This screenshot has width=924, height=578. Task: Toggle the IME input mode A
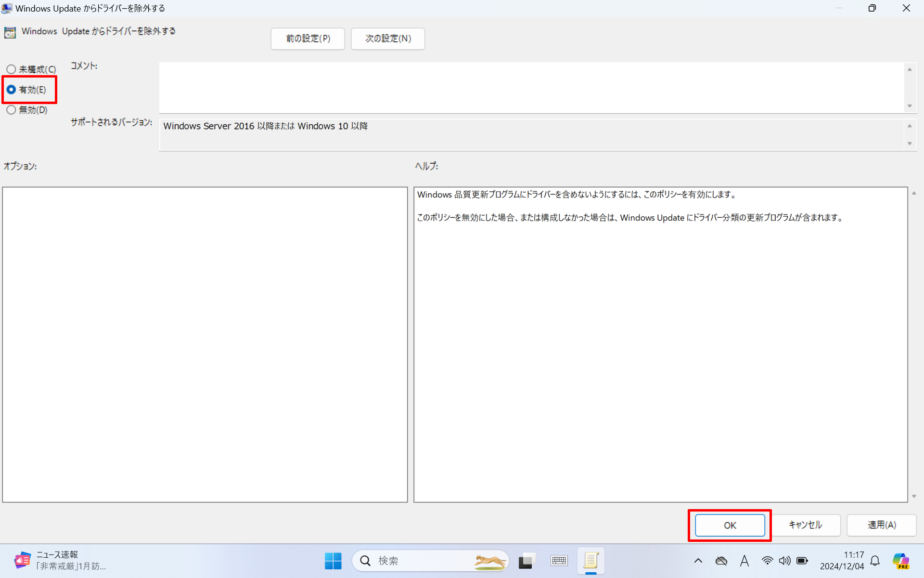tap(744, 561)
